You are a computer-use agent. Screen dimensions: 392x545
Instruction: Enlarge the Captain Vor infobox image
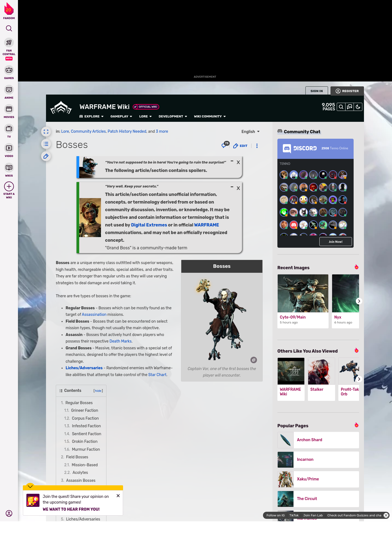[254, 360]
